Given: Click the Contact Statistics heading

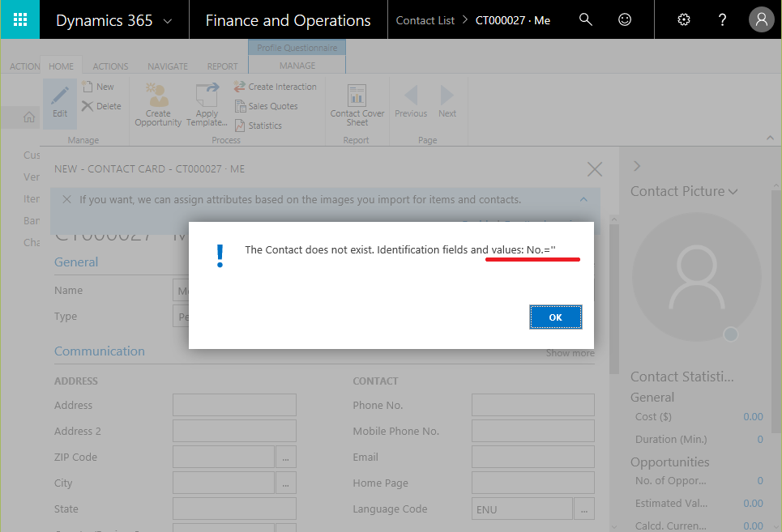Looking at the screenshot, I should pyautogui.click(x=682, y=377).
